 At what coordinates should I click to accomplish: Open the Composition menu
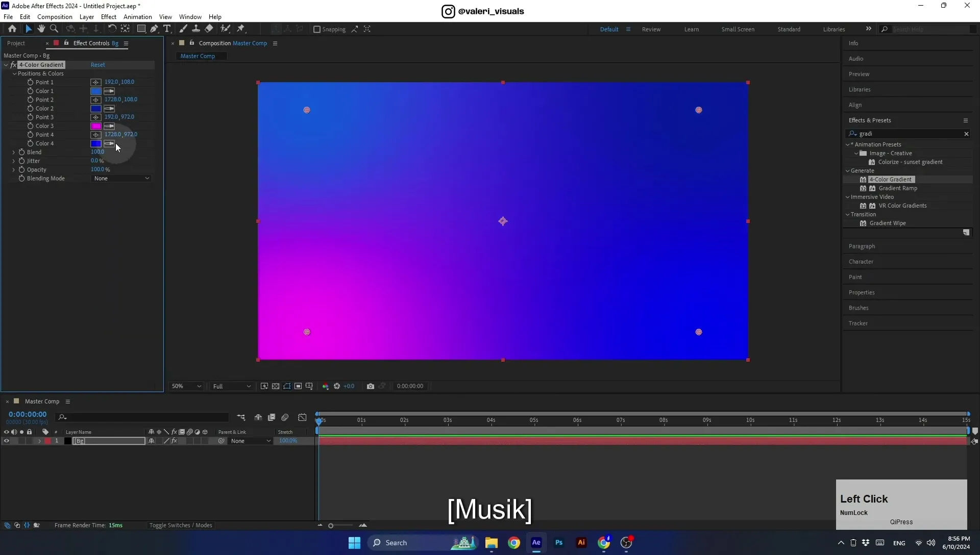tap(55, 17)
